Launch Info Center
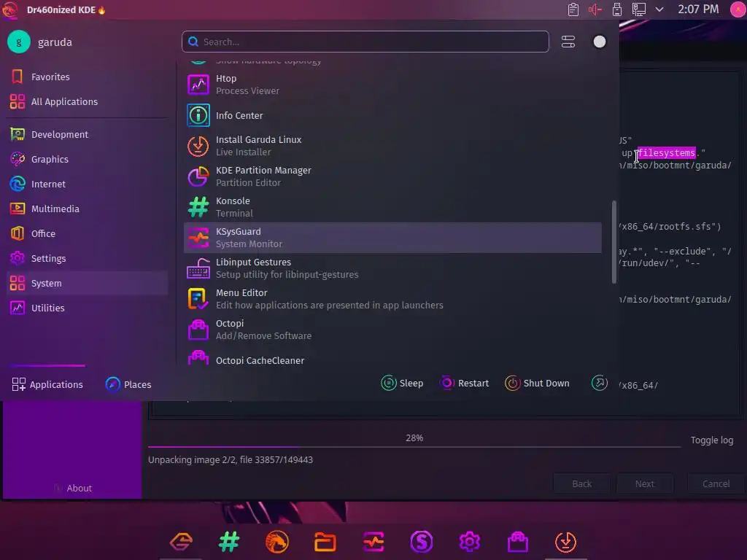The image size is (747, 560). click(x=392, y=115)
